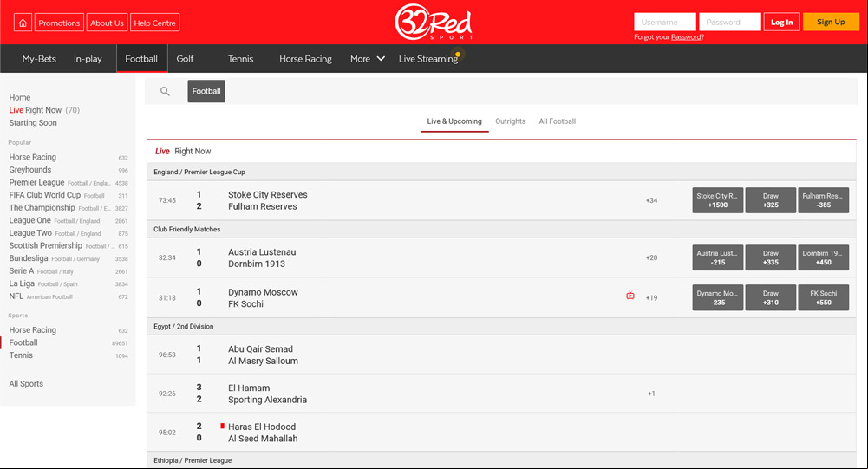Click the Egypt / 2nd Division header

tap(501, 327)
